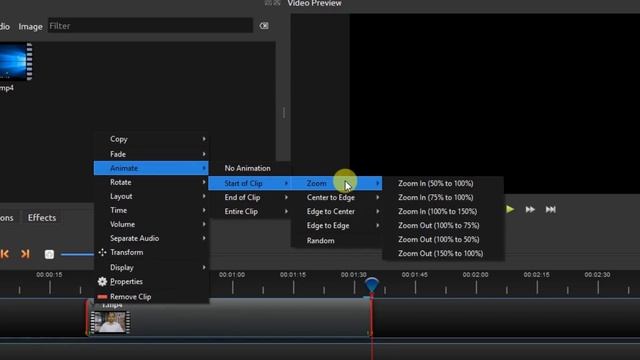This screenshot has height=360, width=640.
Task: Open Center to Edge submenu
Action: pyautogui.click(x=337, y=198)
